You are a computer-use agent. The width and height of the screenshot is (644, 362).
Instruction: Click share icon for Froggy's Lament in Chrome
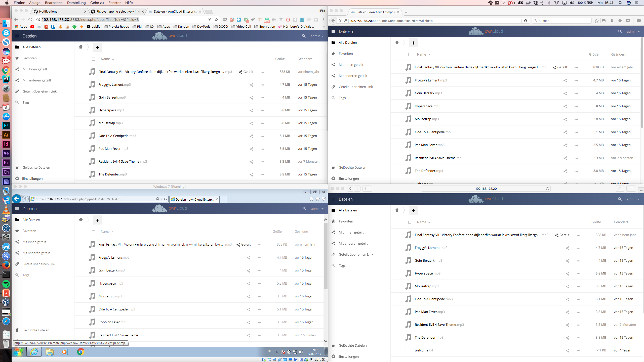coord(251,85)
